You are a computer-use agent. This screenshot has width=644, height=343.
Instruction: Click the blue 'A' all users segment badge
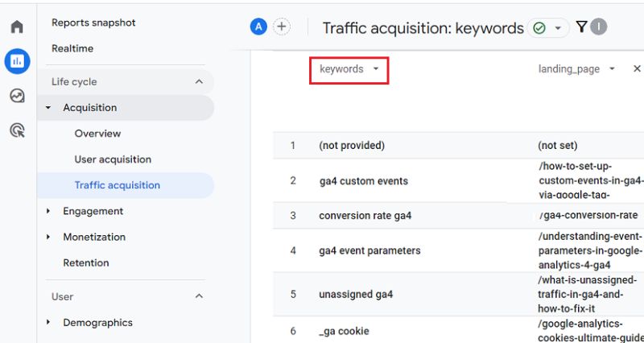pos(258,27)
